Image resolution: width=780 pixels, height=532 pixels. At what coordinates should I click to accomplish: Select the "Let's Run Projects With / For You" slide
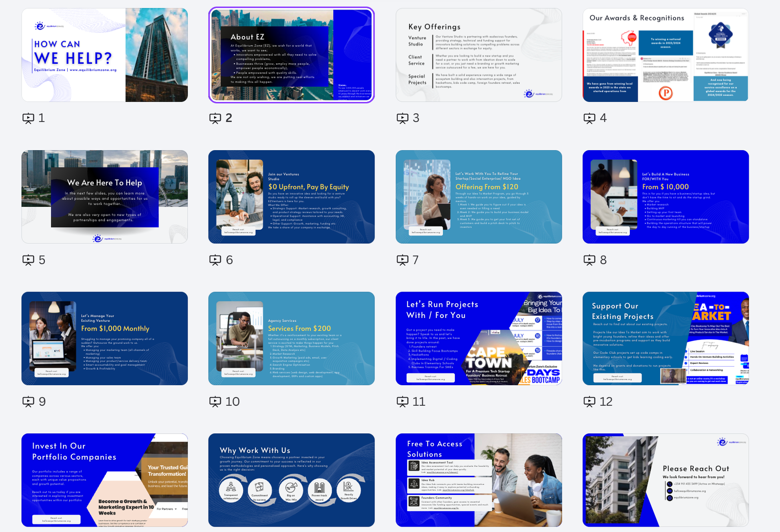click(x=478, y=338)
